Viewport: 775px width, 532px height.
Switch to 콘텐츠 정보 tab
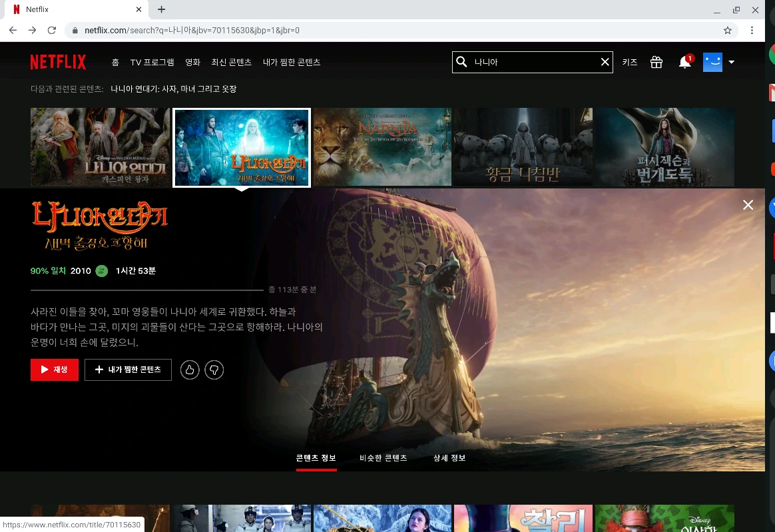point(316,458)
